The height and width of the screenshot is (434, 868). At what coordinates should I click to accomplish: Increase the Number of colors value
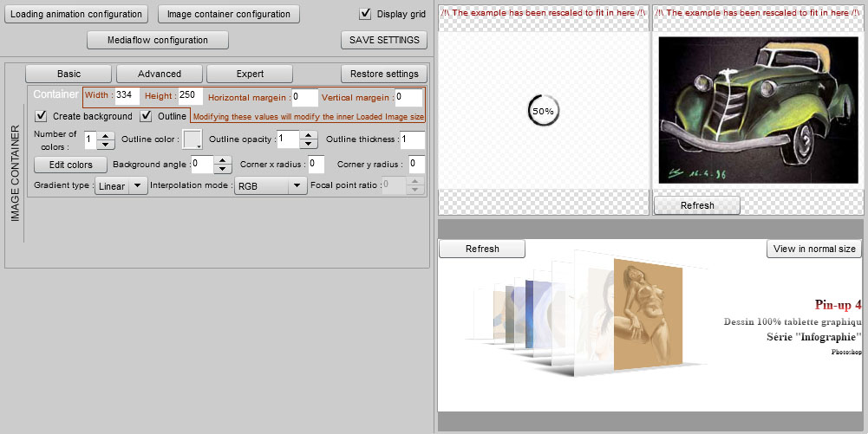pyautogui.click(x=106, y=135)
